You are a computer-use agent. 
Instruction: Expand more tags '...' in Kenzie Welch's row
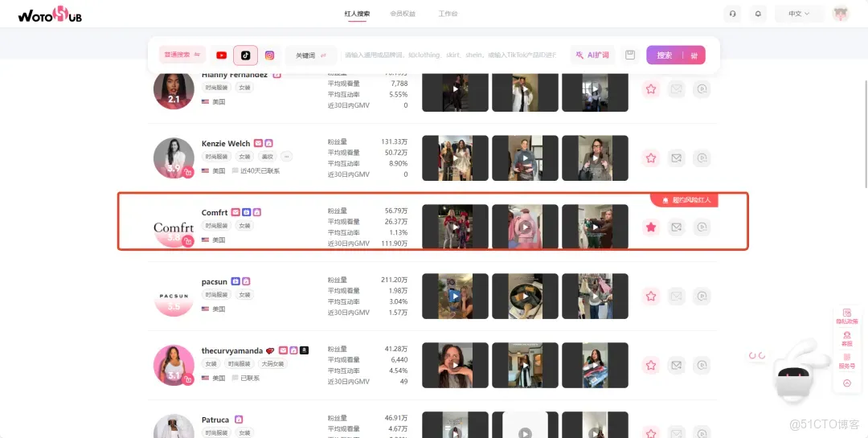(x=286, y=157)
